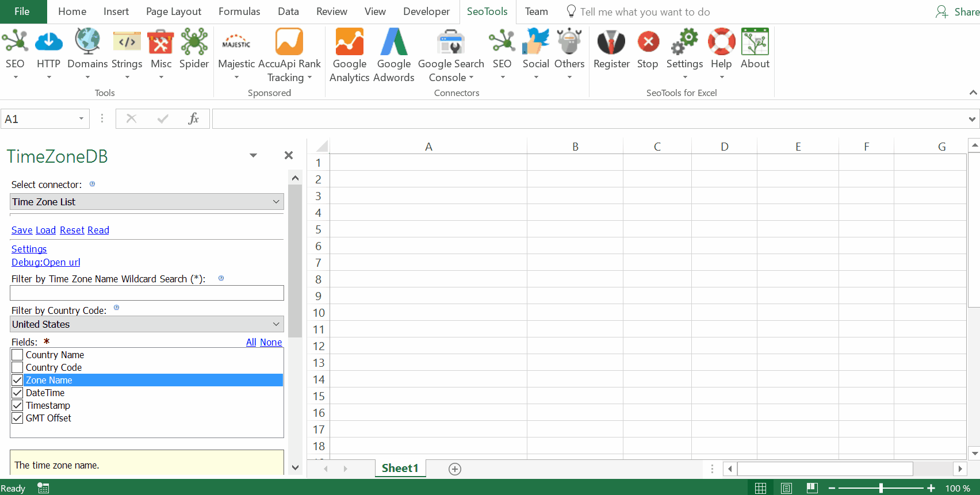Open TimeZoneDB pane options arrow
The image size is (980, 495).
click(x=253, y=155)
